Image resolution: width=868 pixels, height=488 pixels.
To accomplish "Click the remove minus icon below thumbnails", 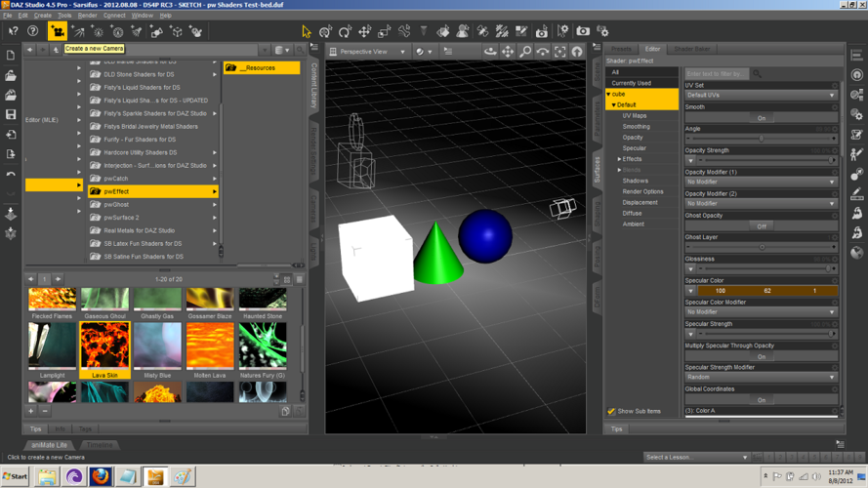I will 45,411.
